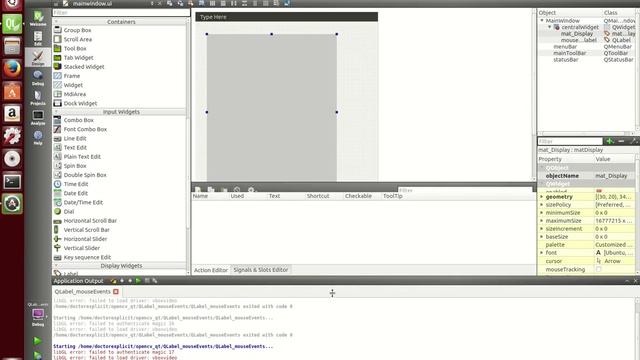
Task: Open the Analyze mode
Action: [x=38, y=118]
